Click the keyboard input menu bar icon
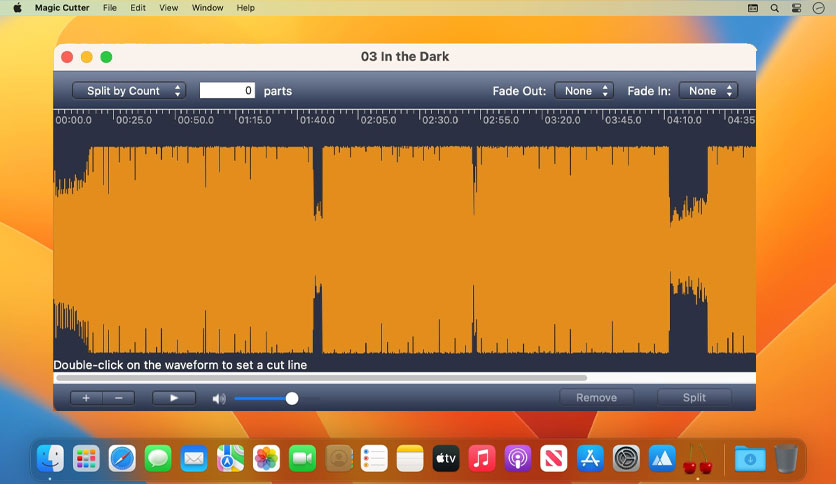836x484 pixels. point(753,8)
